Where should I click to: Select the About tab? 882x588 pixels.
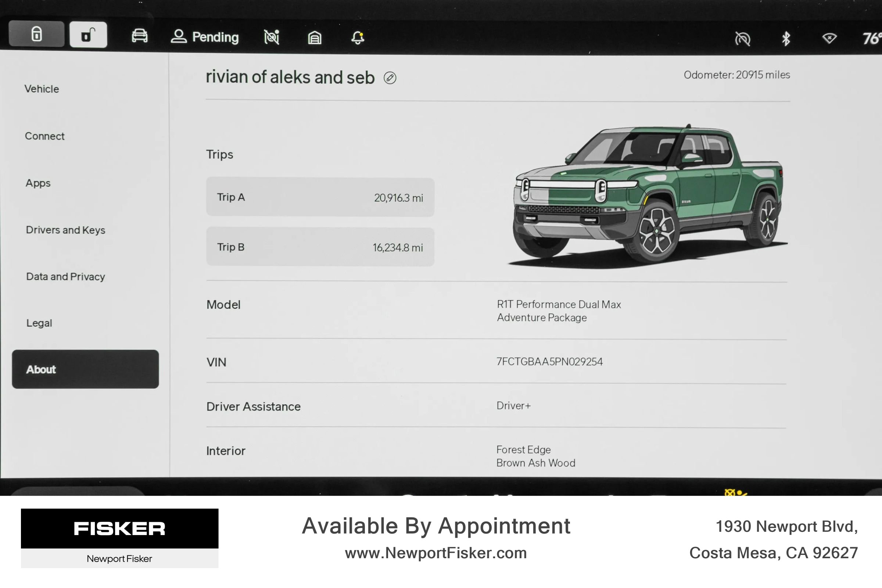point(86,369)
